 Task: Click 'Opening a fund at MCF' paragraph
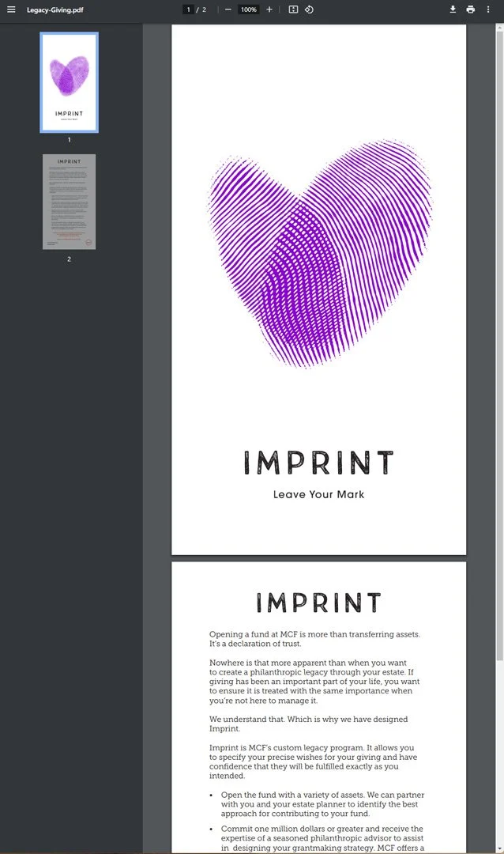314,639
